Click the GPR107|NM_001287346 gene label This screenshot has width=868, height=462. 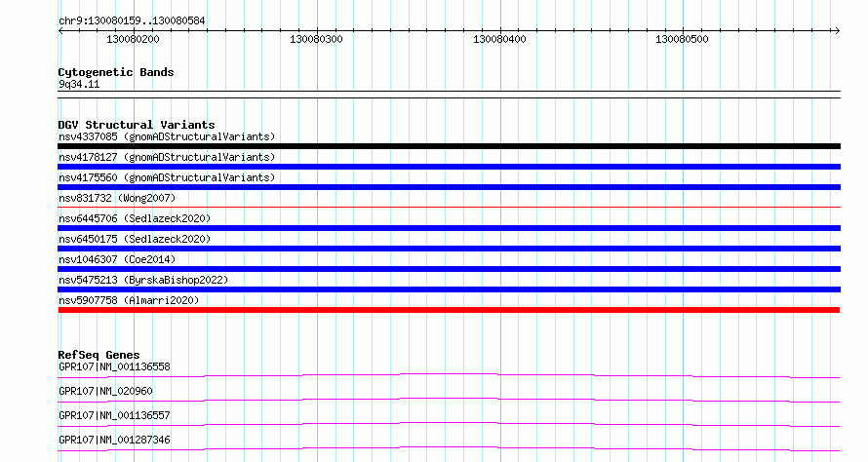click(x=114, y=440)
